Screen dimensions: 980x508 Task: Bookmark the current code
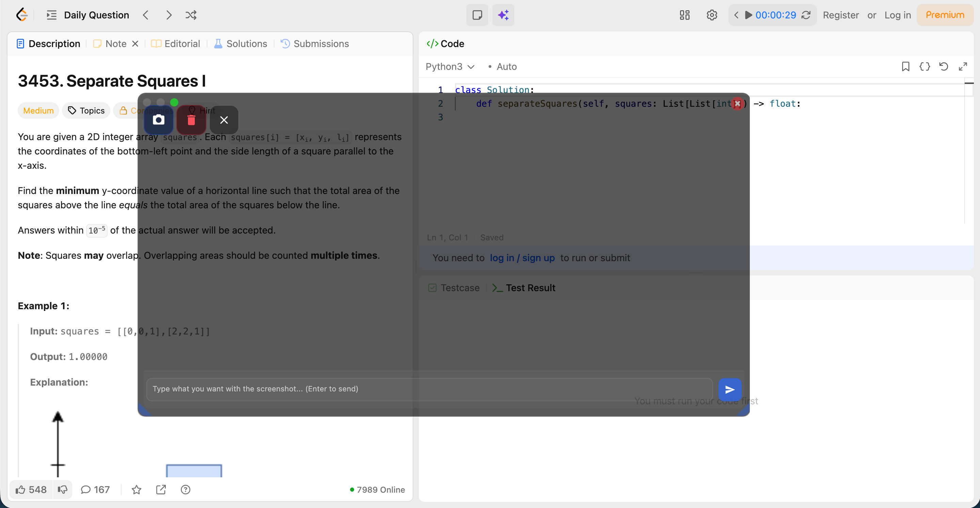[x=906, y=66]
